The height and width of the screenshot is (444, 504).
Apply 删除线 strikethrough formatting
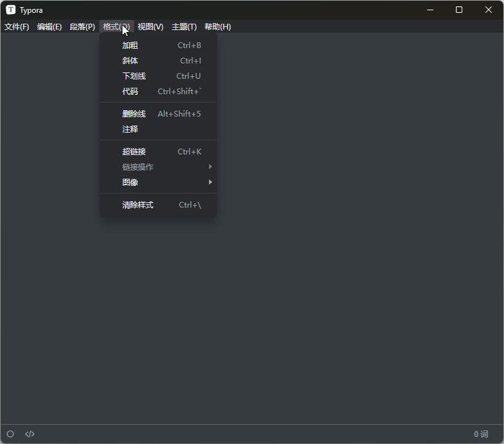(158, 114)
